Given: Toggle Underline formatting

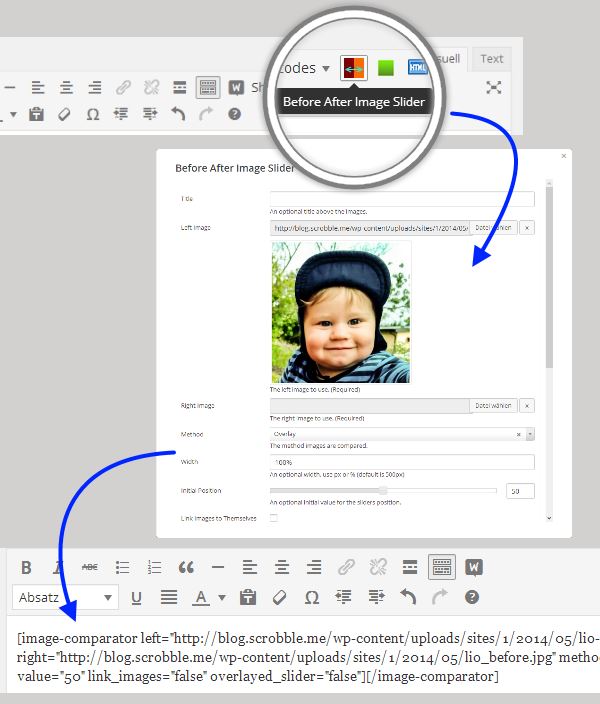Looking at the screenshot, I should click(x=137, y=598).
